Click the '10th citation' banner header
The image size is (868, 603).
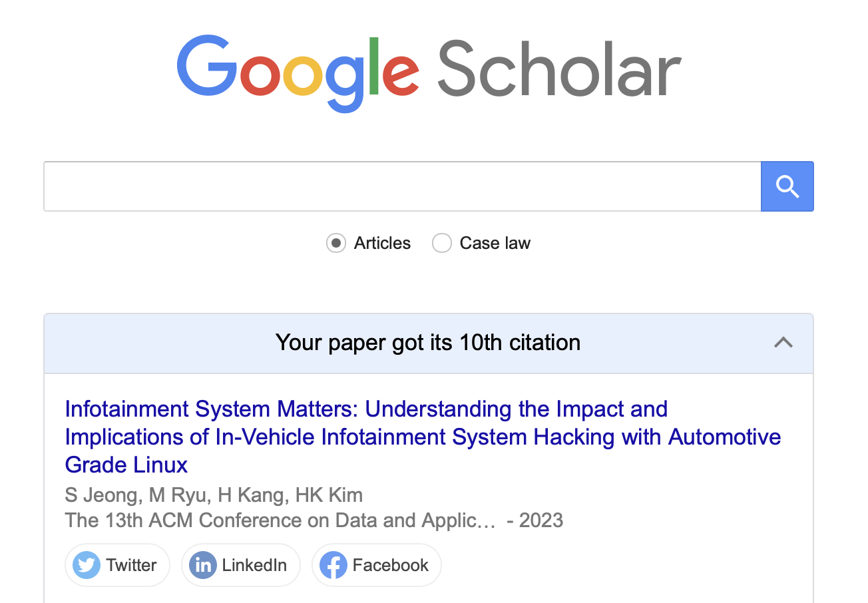429,343
